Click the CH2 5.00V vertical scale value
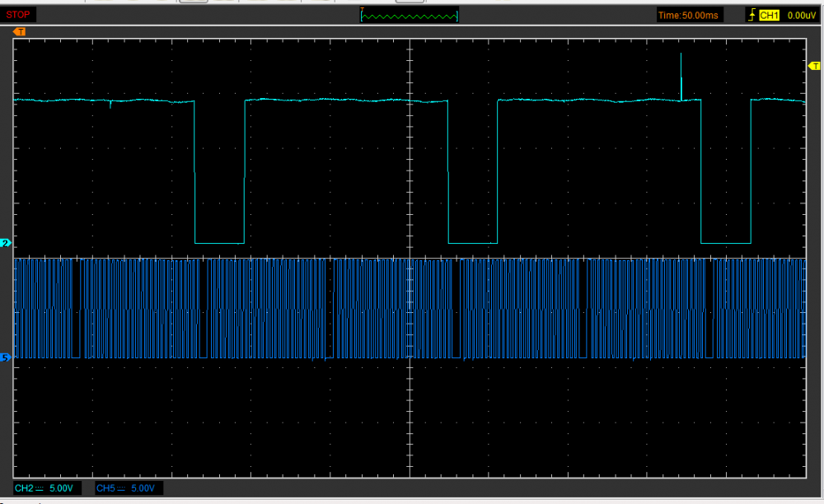Image resolution: width=824 pixels, height=504 pixels. (62, 488)
